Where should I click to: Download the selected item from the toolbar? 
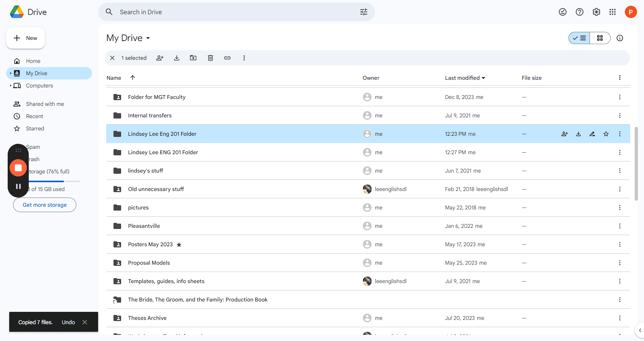pyautogui.click(x=177, y=58)
